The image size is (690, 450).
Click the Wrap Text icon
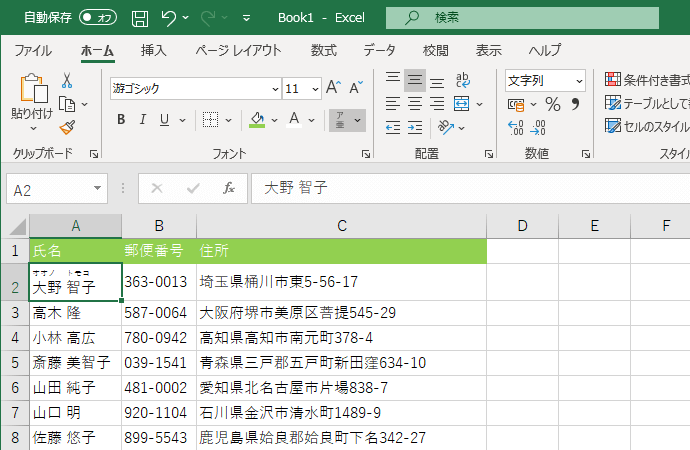click(x=463, y=80)
